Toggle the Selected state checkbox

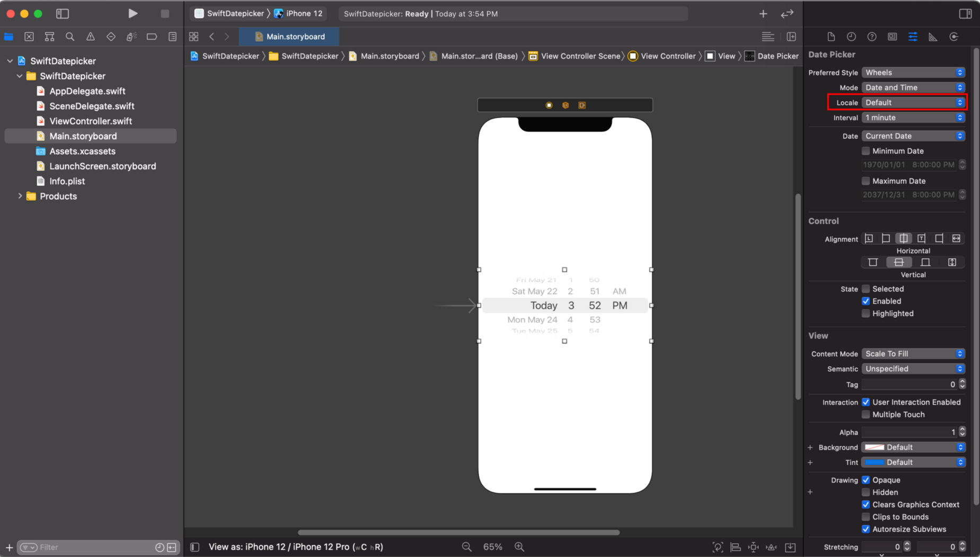(866, 289)
